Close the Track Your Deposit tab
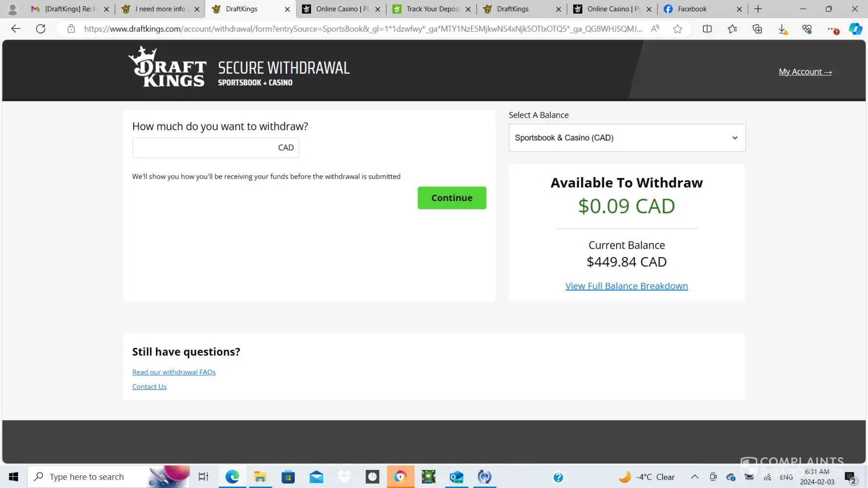868x488 pixels. click(468, 9)
